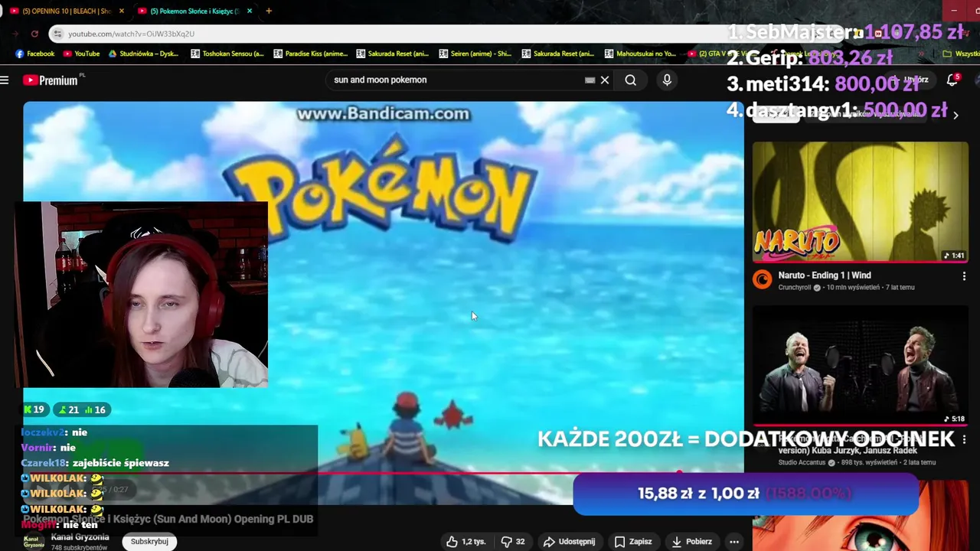Open the Facebook bookmark
Screen dimensions: 980x551
[x=35, y=54]
